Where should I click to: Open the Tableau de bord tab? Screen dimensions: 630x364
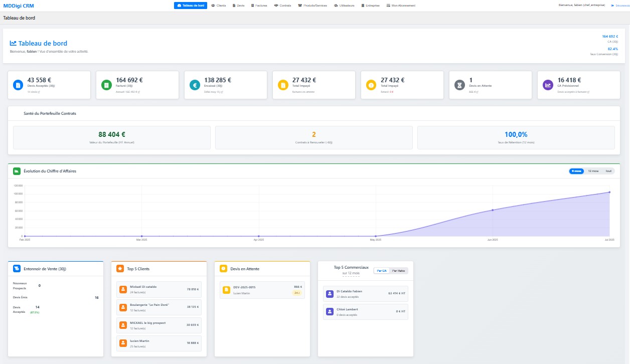(191, 6)
